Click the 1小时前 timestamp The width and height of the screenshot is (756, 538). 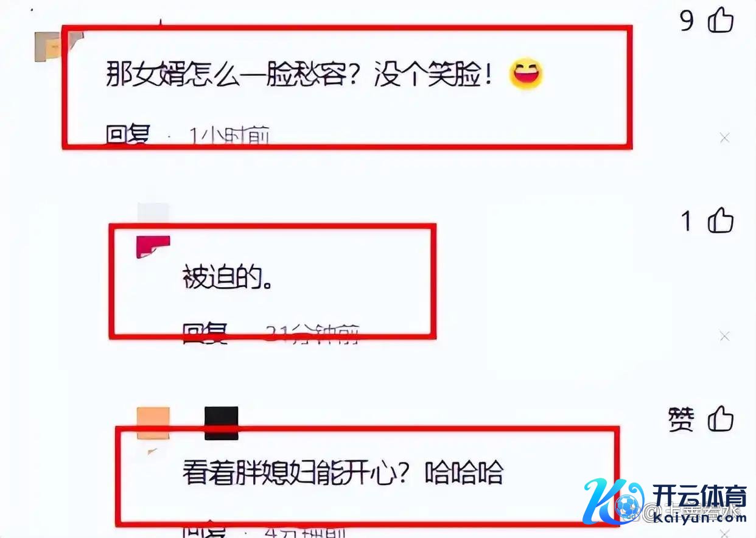(x=229, y=135)
